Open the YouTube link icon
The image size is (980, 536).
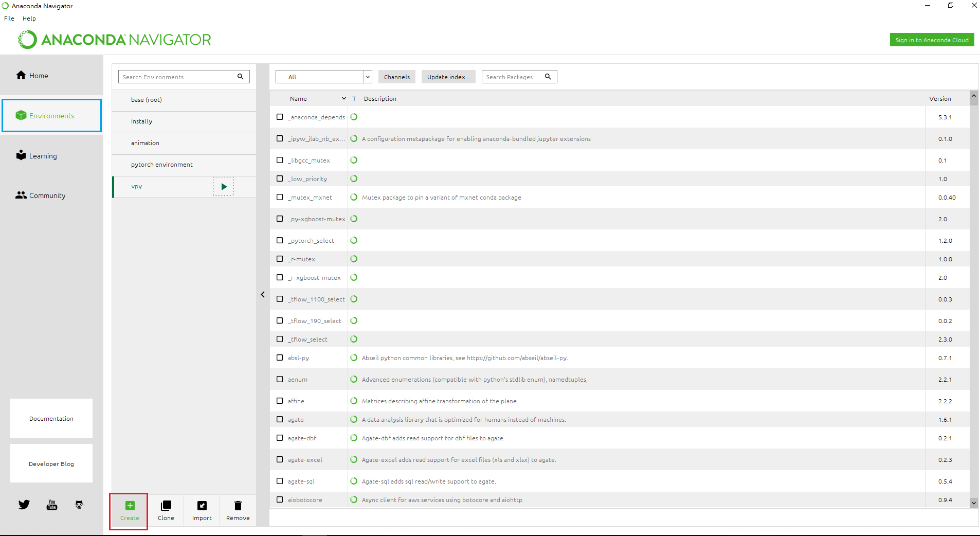click(x=52, y=505)
